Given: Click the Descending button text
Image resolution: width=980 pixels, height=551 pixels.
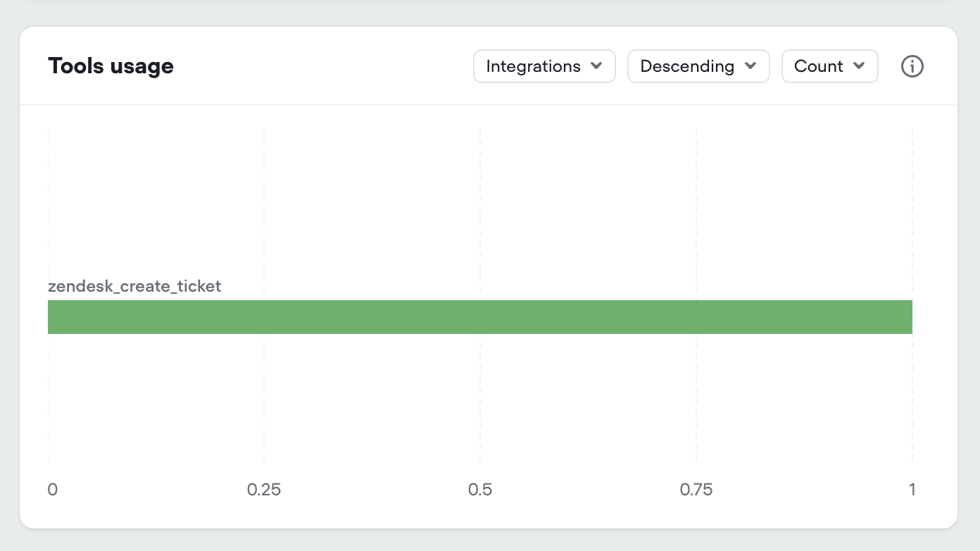Looking at the screenshot, I should (686, 66).
